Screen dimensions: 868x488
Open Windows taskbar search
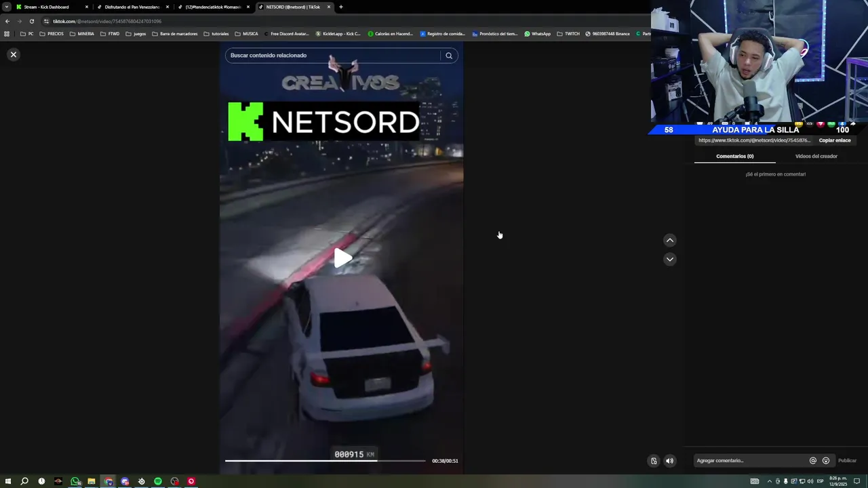coord(24,481)
